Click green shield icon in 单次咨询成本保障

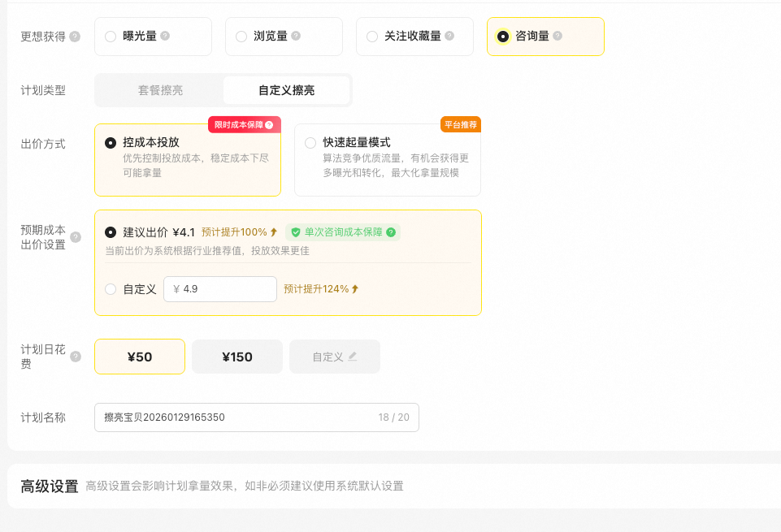[x=296, y=232]
